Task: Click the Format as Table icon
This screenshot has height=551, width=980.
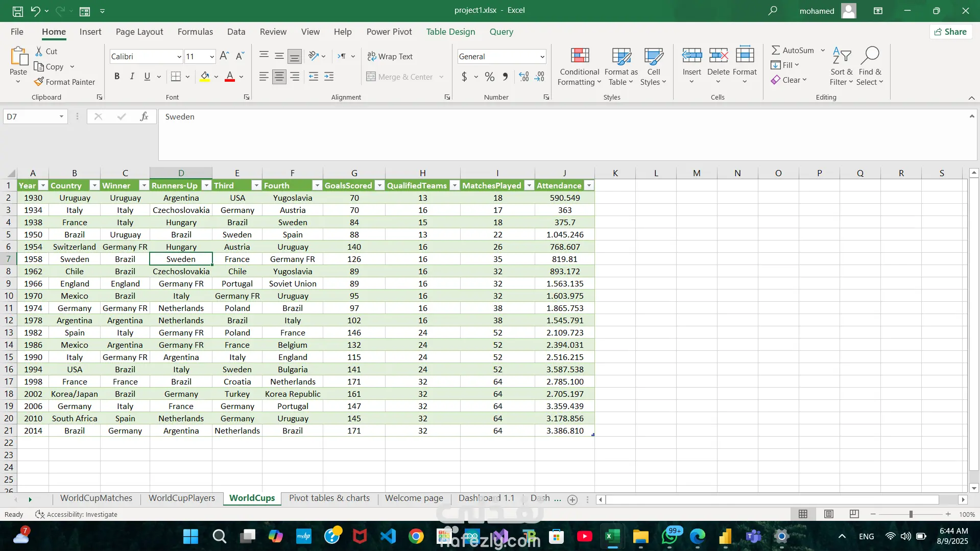Action: pos(621,56)
